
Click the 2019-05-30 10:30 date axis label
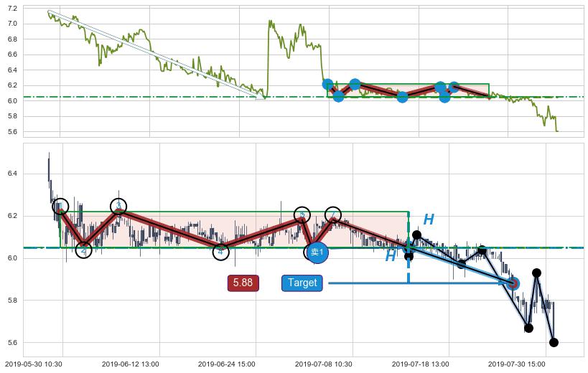[x=34, y=364]
